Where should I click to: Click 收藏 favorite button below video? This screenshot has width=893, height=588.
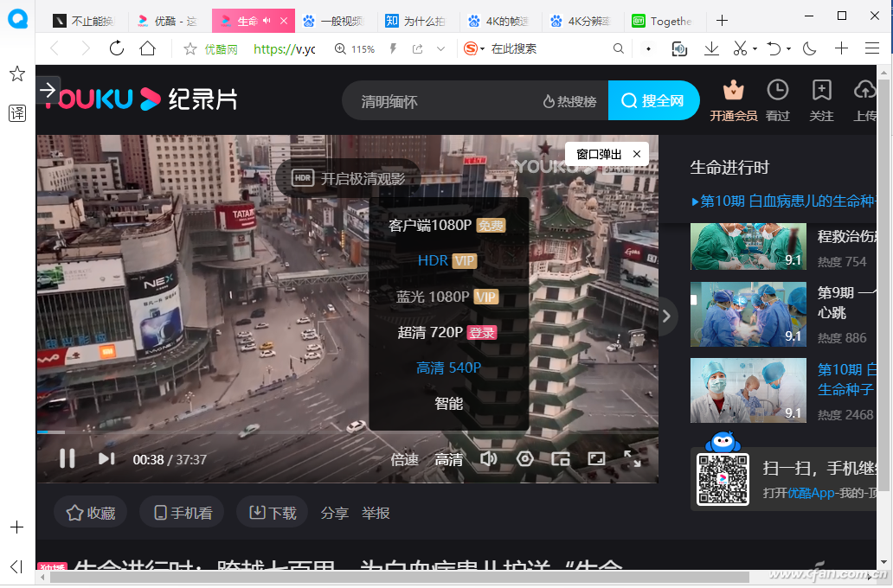(91, 513)
